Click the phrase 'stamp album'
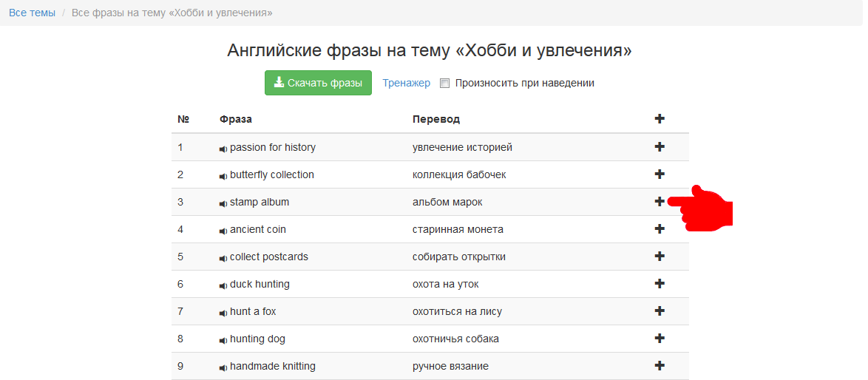868x380 pixels. 259,202
